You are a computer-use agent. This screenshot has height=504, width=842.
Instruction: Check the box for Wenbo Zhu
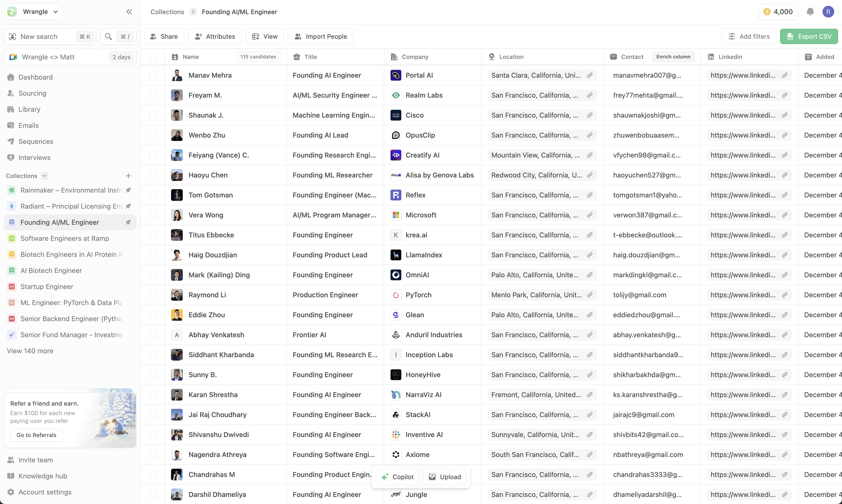pyautogui.click(x=153, y=135)
